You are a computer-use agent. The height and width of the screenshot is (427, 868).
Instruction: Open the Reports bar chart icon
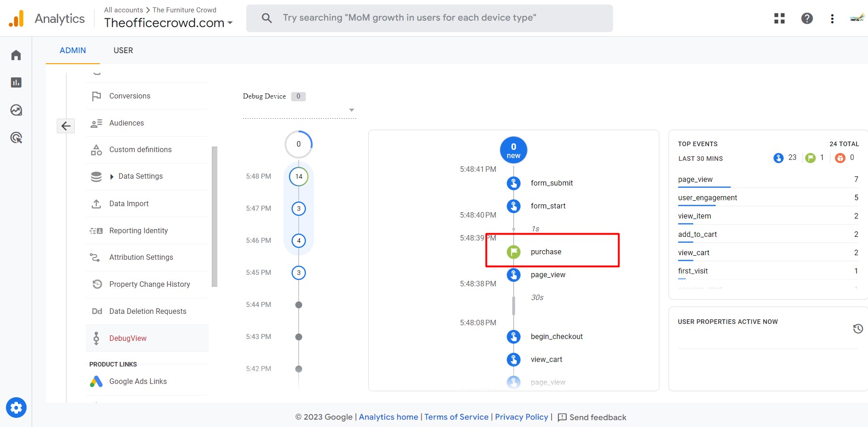point(16,82)
